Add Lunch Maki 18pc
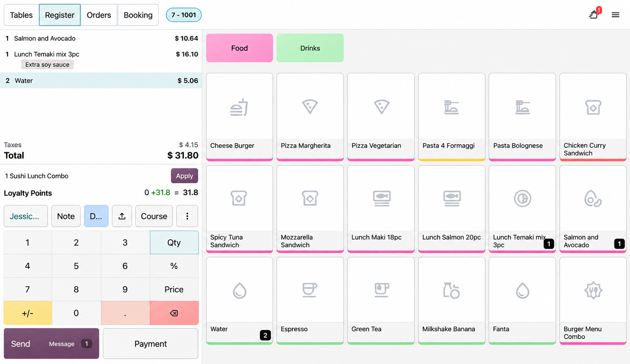 click(381, 209)
